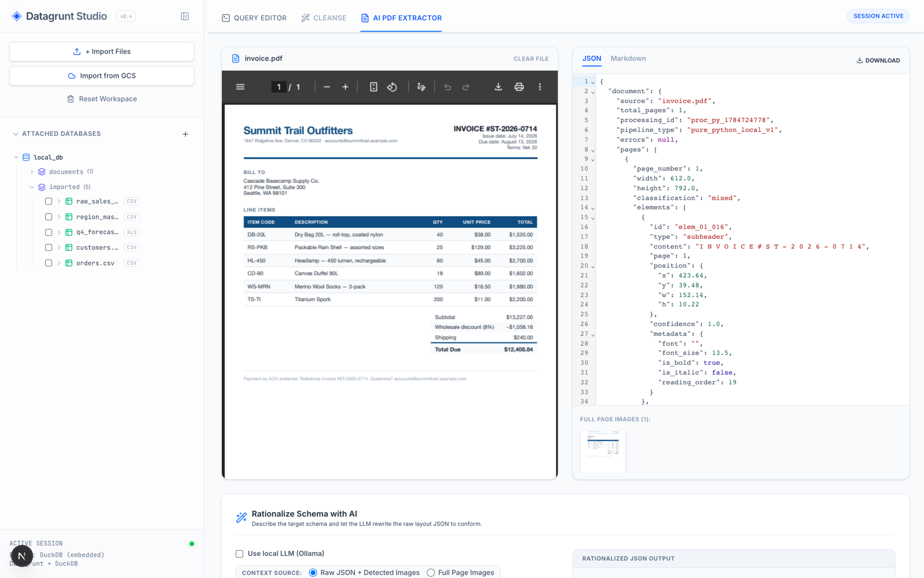Fold JSON line 8 pages array
This screenshot has width=924, height=578.
593,150
